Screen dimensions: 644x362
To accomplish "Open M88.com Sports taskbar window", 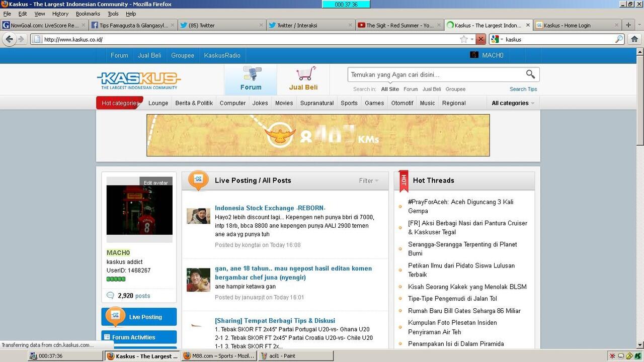I will [x=218, y=356].
